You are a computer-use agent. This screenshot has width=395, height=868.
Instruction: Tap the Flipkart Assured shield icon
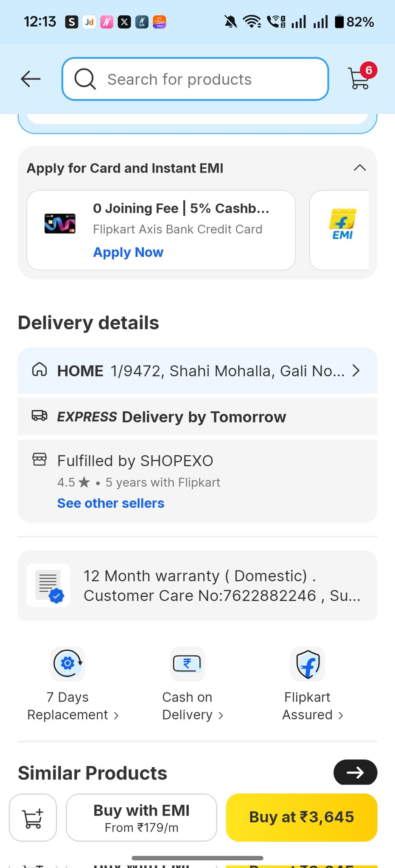[308, 663]
